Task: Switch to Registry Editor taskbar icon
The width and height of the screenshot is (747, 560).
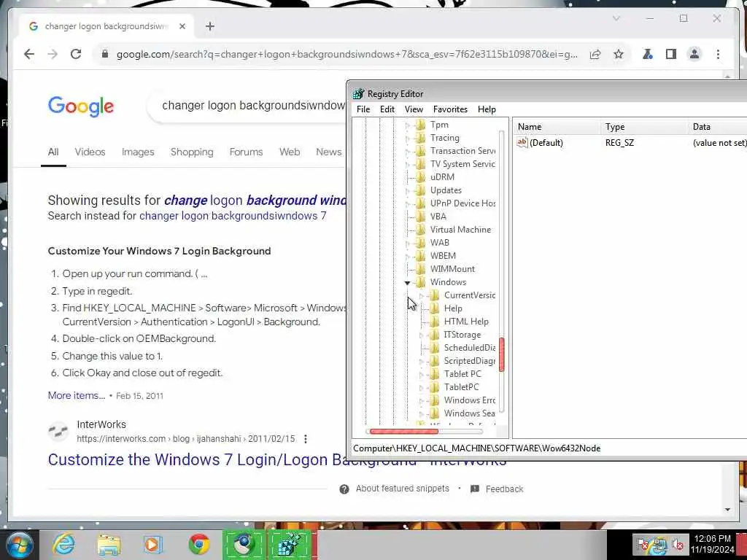Action: pyautogui.click(x=289, y=544)
